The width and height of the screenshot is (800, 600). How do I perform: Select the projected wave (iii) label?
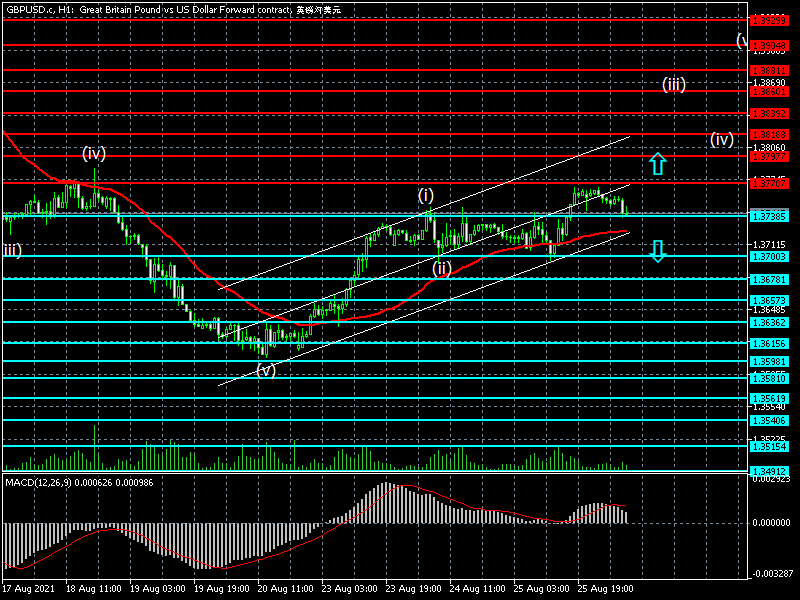pos(673,85)
